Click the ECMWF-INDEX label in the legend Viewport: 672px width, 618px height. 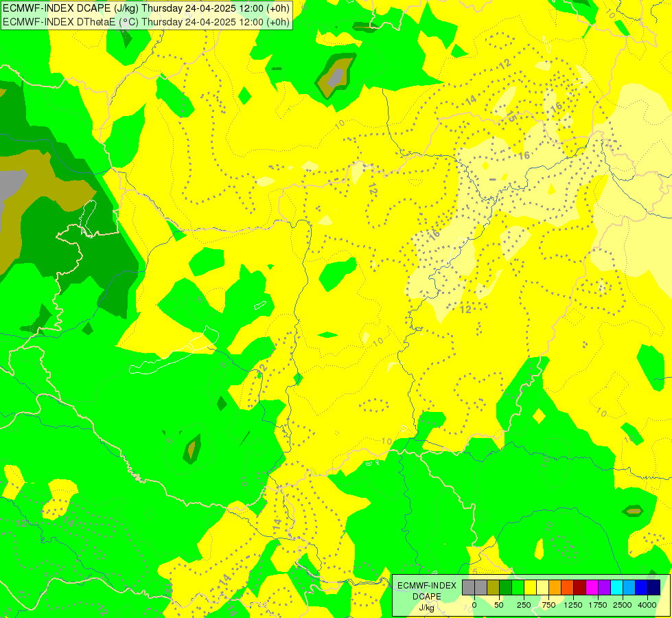tap(427, 586)
